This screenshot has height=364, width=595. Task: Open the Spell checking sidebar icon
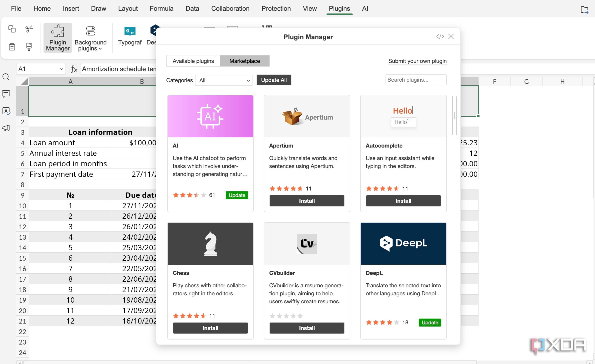[x=6, y=111]
